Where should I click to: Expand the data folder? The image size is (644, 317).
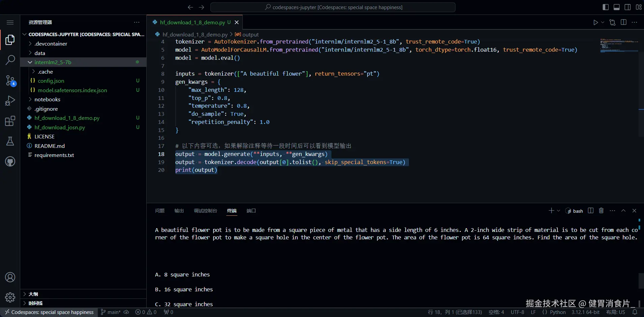[x=83, y=53]
